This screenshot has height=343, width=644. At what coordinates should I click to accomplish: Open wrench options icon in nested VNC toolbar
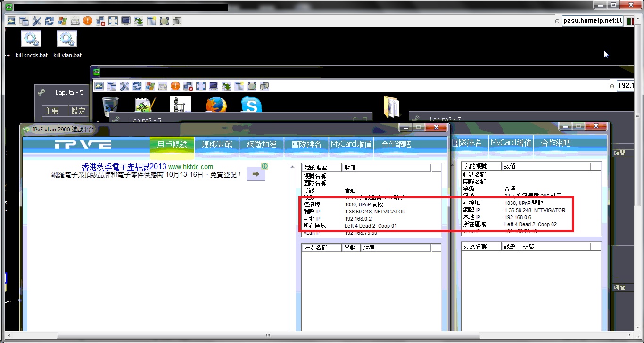point(124,86)
